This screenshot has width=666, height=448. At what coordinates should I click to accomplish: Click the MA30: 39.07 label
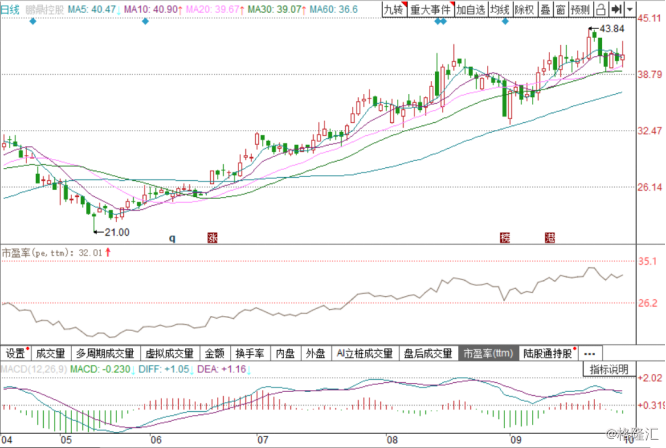pos(277,9)
